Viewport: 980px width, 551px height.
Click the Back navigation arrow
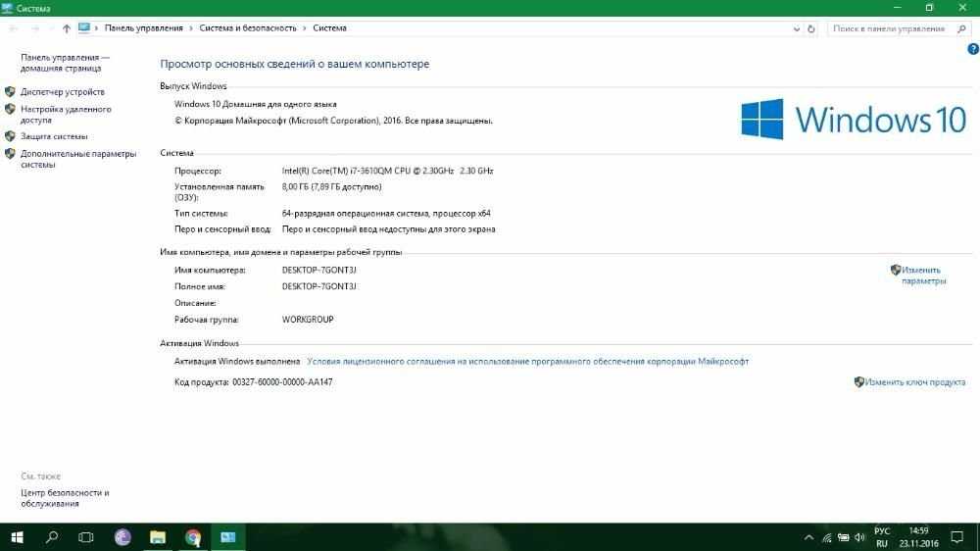tap(13, 28)
